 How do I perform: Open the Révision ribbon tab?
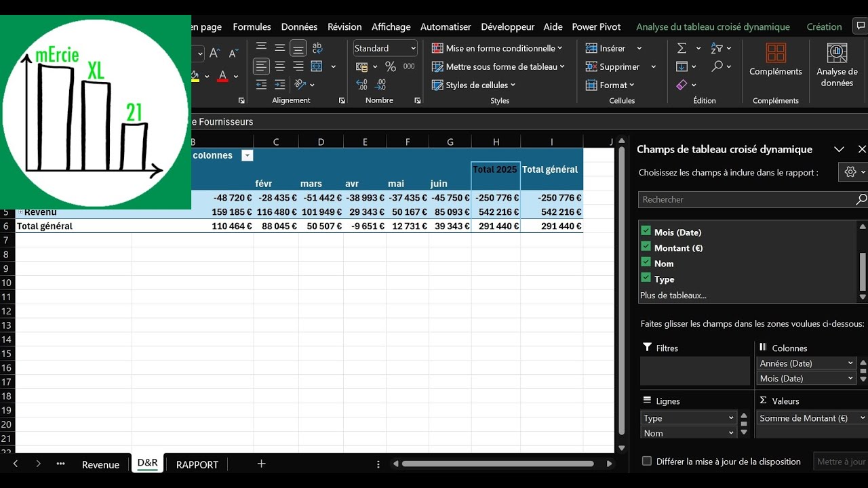click(344, 26)
